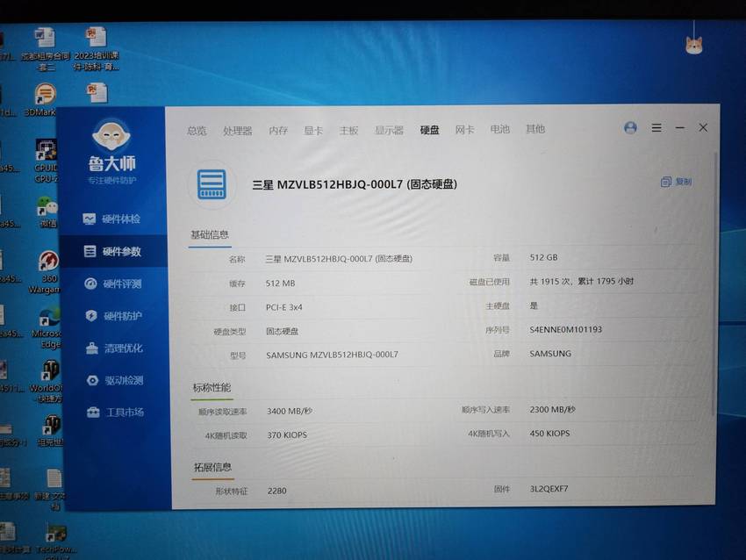746x560 pixels.
Task: Click the serial number S4ENNE0M101193
Action: coord(566,329)
